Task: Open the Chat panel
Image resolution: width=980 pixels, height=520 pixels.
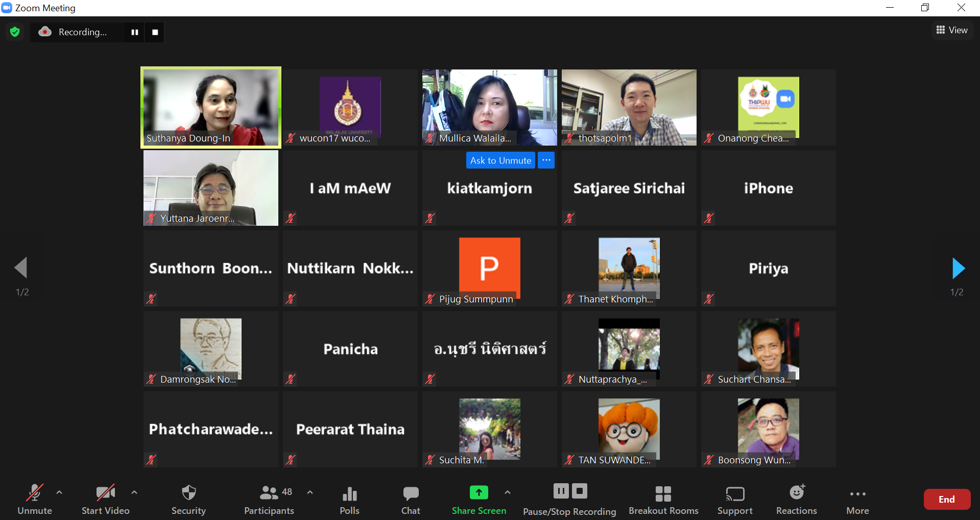Action: point(411,500)
